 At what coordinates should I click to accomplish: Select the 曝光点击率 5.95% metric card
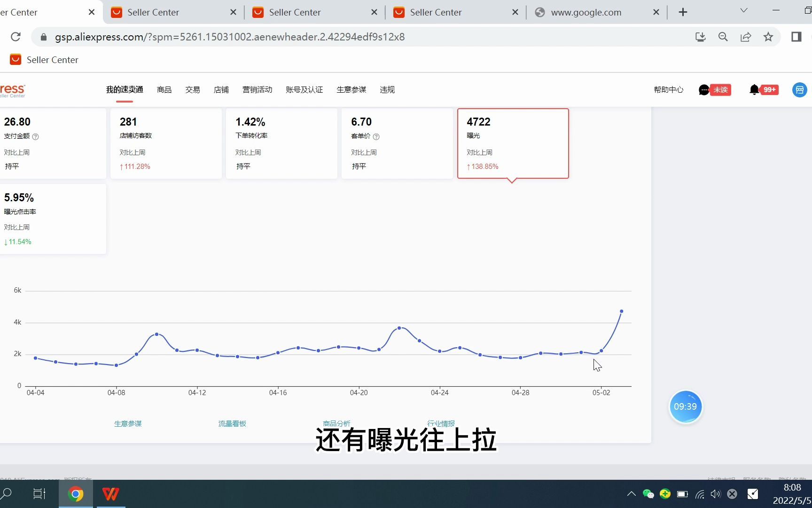[x=53, y=219]
